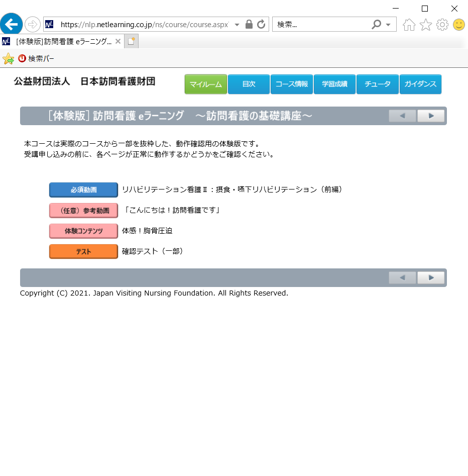
Task: Click the 検索バー favorites bar link
Action: pyautogui.click(x=36, y=59)
